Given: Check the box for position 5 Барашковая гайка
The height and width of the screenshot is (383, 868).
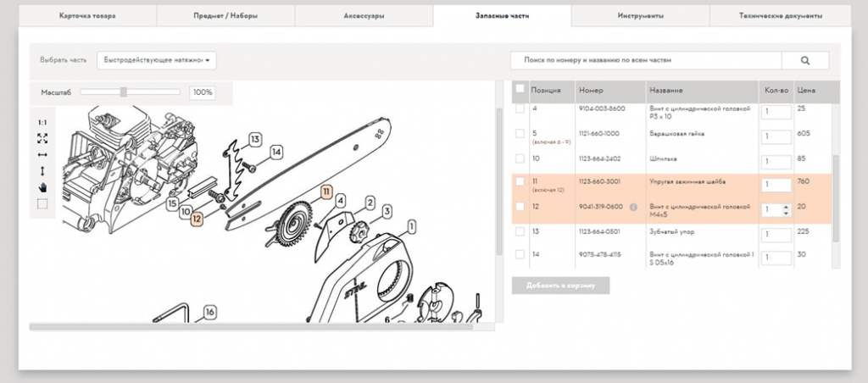Looking at the screenshot, I should [520, 133].
